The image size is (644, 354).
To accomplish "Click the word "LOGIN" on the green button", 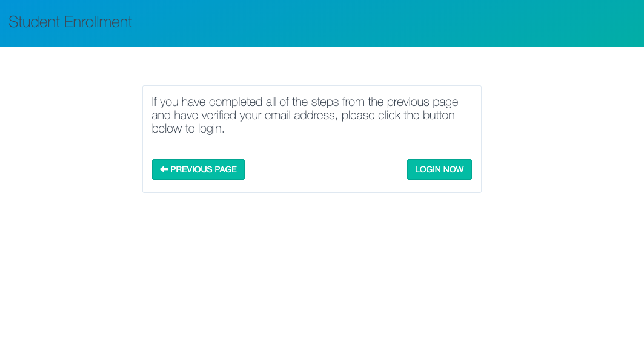I will (x=428, y=169).
